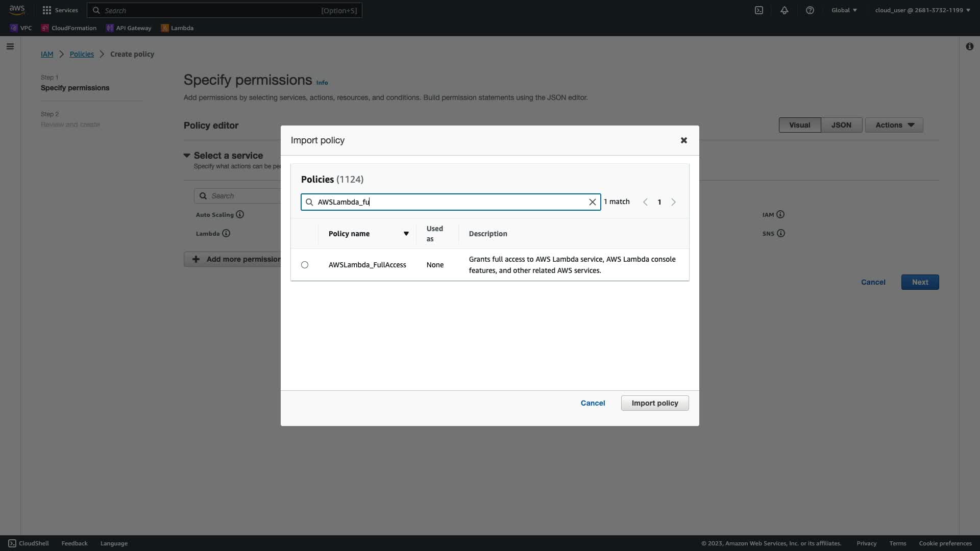Clear the policy search field text

(x=592, y=202)
